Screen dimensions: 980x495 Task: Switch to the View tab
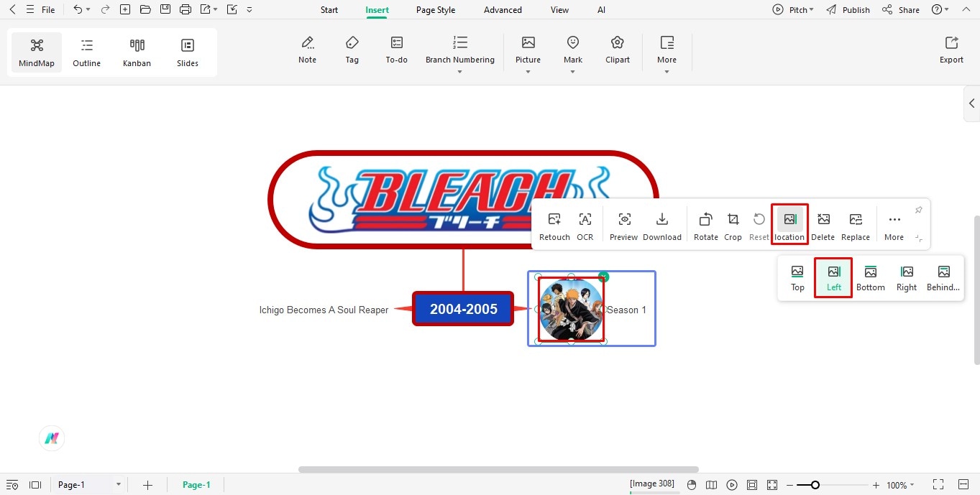pyautogui.click(x=559, y=10)
